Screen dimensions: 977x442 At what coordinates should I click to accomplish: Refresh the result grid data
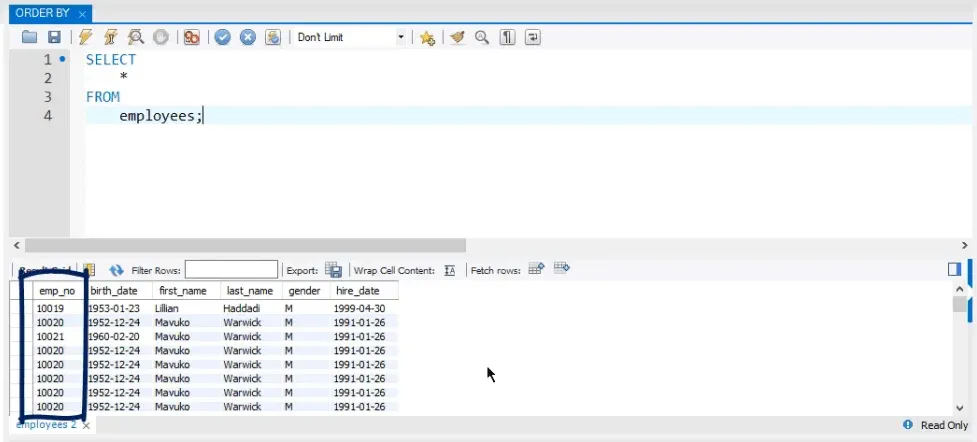(116, 270)
